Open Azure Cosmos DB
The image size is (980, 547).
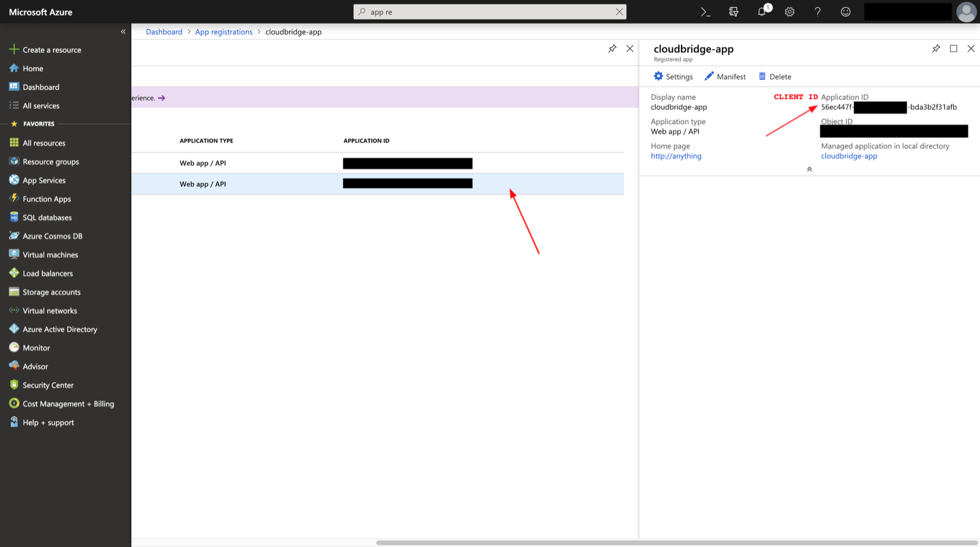(x=46, y=236)
